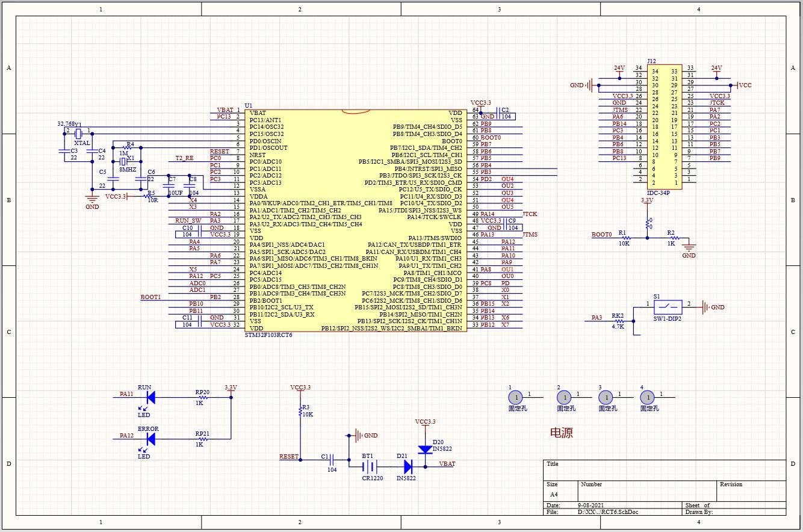The image size is (803, 532).
Task: Click the VCC3.3 power port above R3
Action: coord(300,389)
